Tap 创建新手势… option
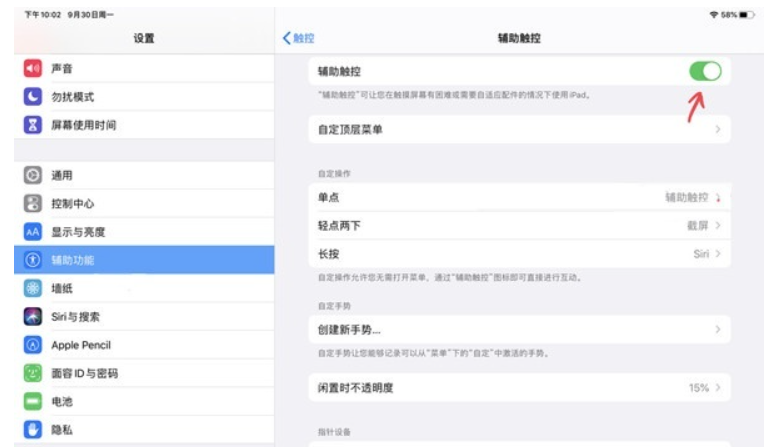 520,329
